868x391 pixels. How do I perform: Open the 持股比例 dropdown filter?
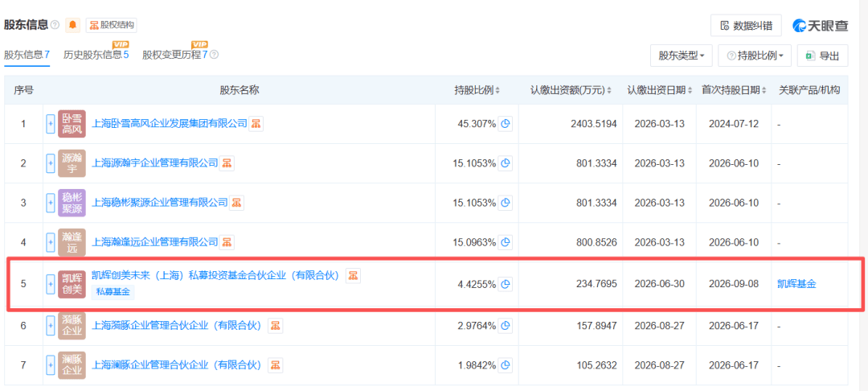(755, 56)
